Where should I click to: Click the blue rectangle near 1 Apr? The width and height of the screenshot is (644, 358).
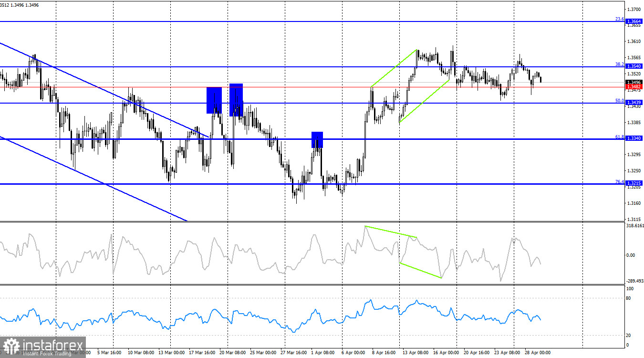[317, 141]
